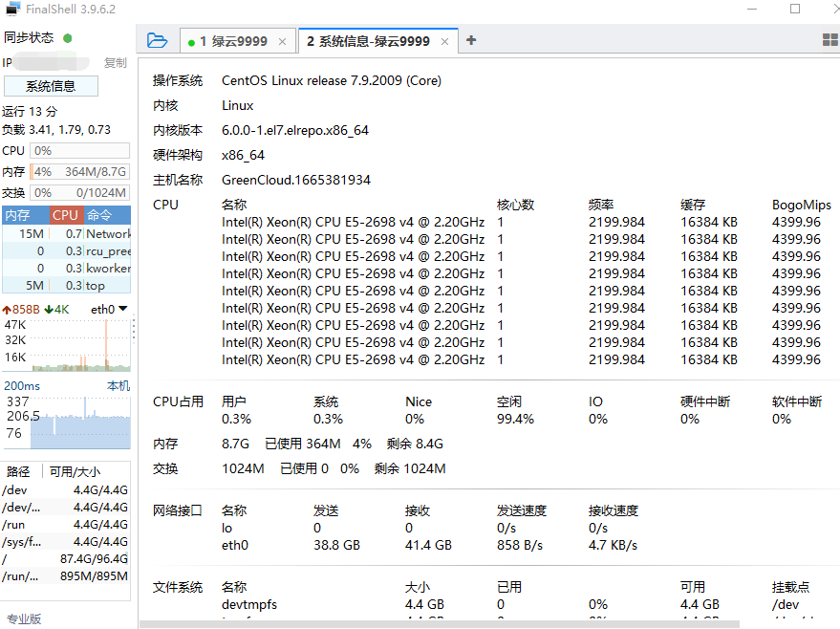Select the top process row in the table
This screenshot has height=629, width=840.
(65, 233)
